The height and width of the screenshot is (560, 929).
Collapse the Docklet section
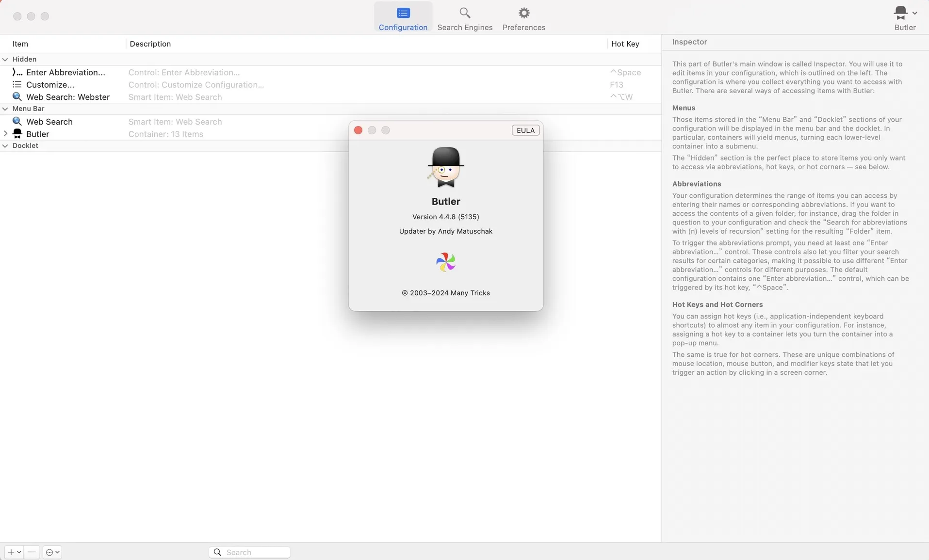5,145
